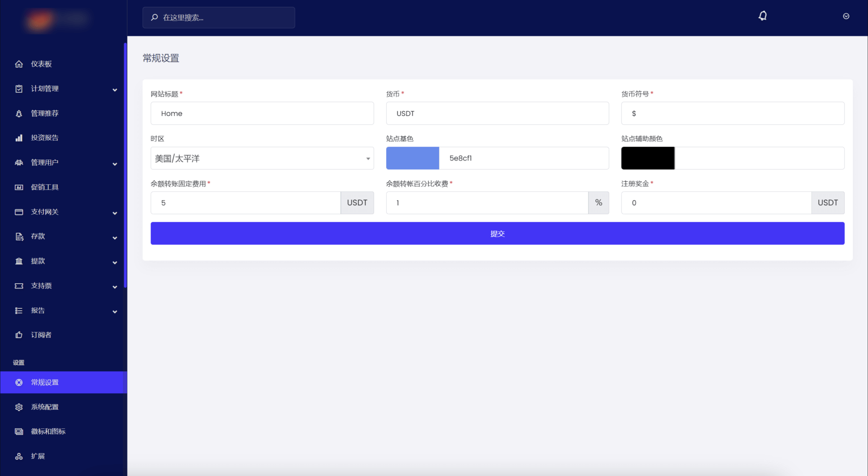Click the 扩展 sidebar icon
The width and height of the screenshot is (868, 476).
point(19,456)
